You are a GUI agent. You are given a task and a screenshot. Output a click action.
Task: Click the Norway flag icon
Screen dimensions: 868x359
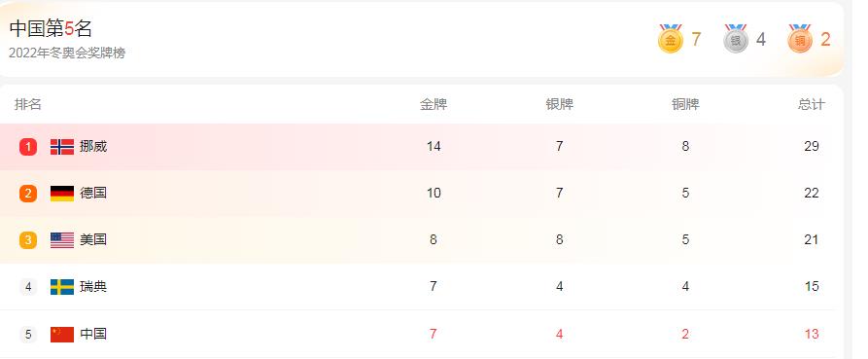pyautogui.click(x=62, y=147)
